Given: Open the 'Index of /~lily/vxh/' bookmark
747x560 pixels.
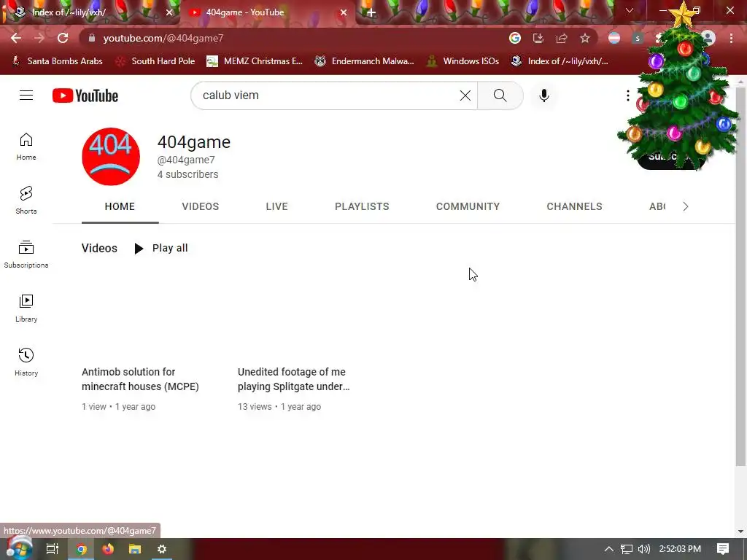Looking at the screenshot, I should click(560, 61).
